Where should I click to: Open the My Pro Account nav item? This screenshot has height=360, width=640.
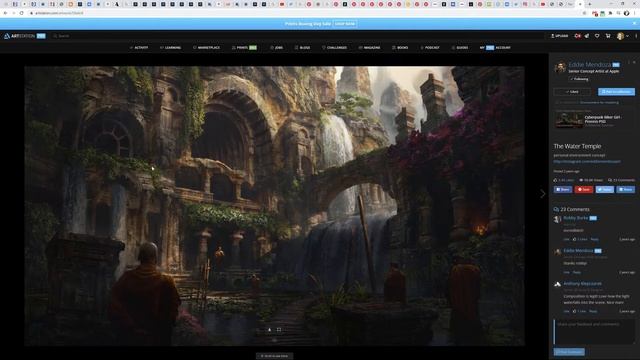[x=495, y=48]
